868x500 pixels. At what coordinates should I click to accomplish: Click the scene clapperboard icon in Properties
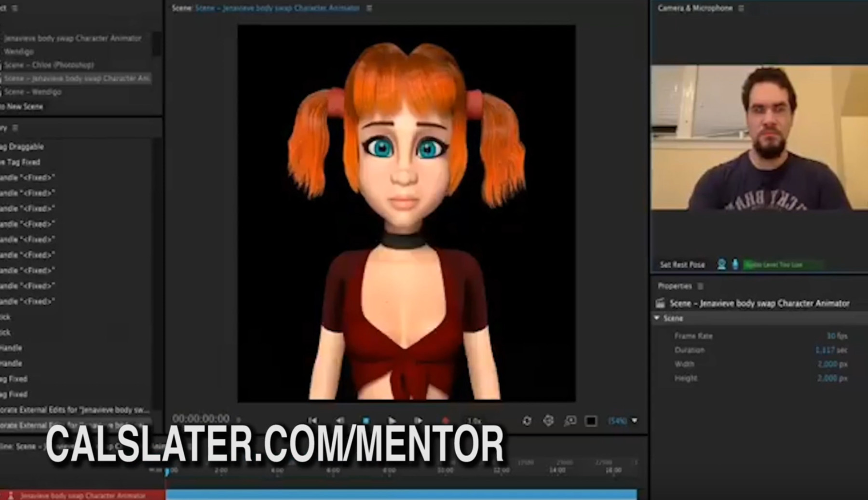(659, 303)
